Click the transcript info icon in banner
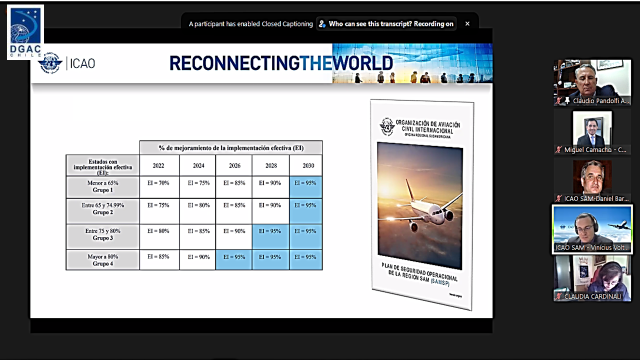 [322, 24]
